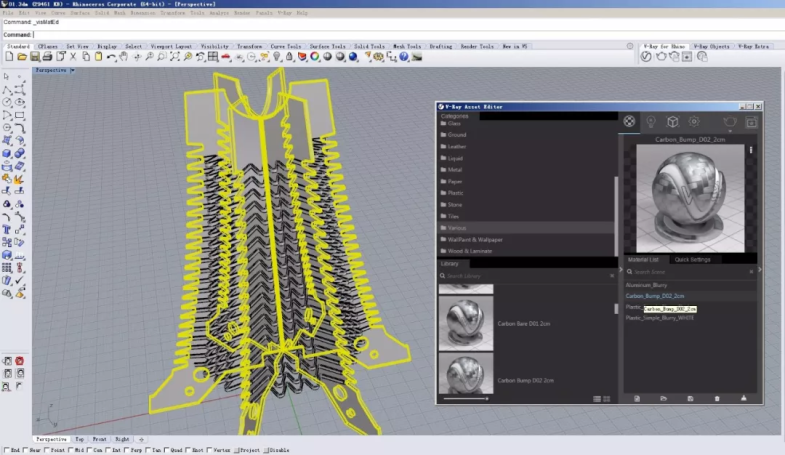This screenshot has width=785, height=455.
Task: Click the Carbon Bump D02 2cm library thumbnail
Action: click(465, 372)
